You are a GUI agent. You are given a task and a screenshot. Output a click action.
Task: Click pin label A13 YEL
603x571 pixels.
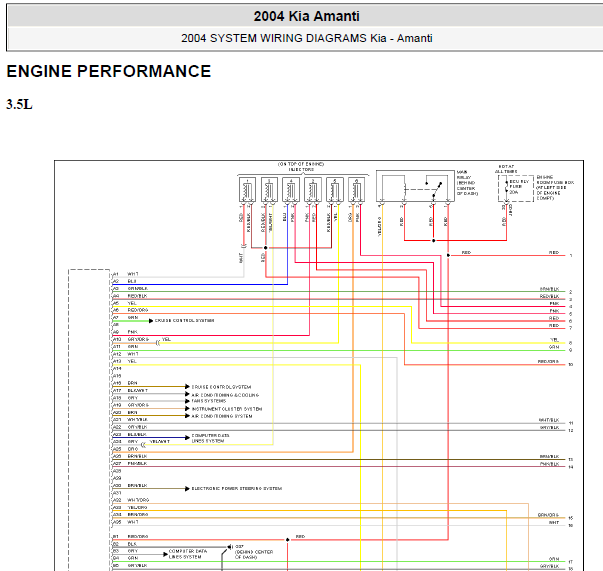[x=125, y=361]
